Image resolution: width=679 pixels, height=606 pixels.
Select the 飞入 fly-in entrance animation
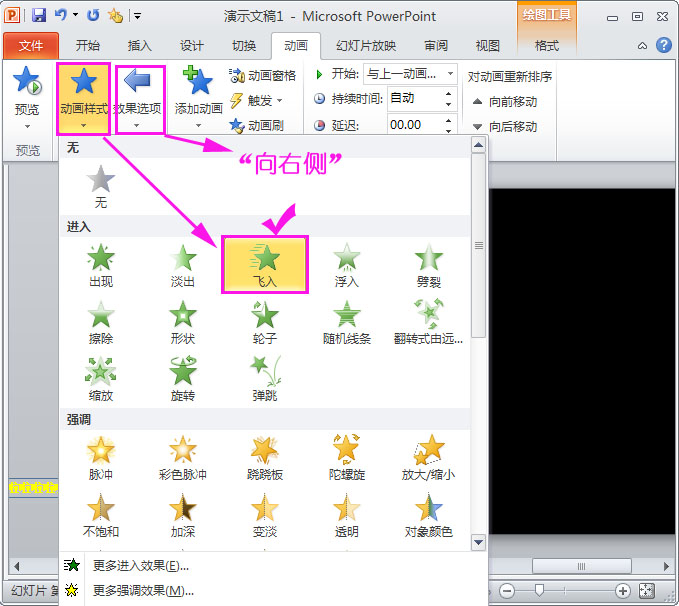point(265,265)
